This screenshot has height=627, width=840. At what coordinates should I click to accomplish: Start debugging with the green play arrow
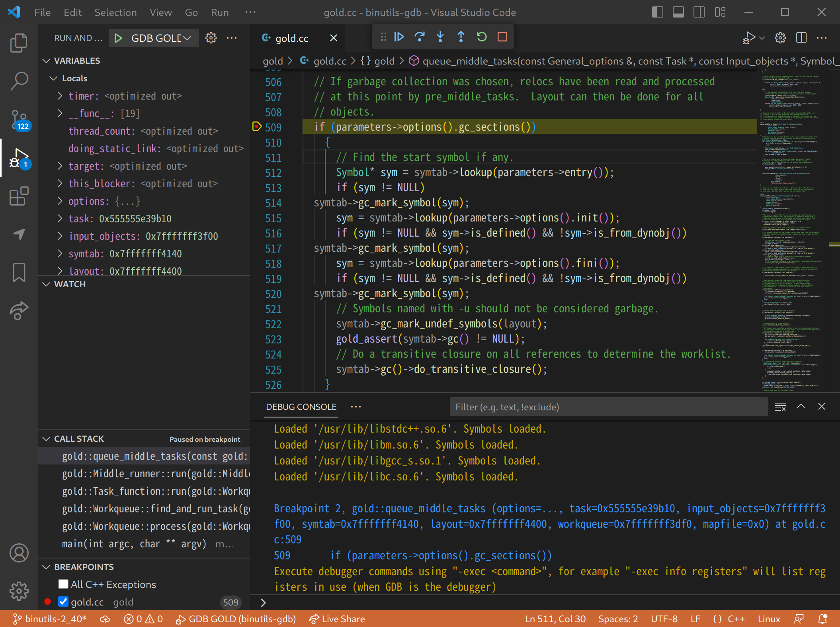(118, 38)
